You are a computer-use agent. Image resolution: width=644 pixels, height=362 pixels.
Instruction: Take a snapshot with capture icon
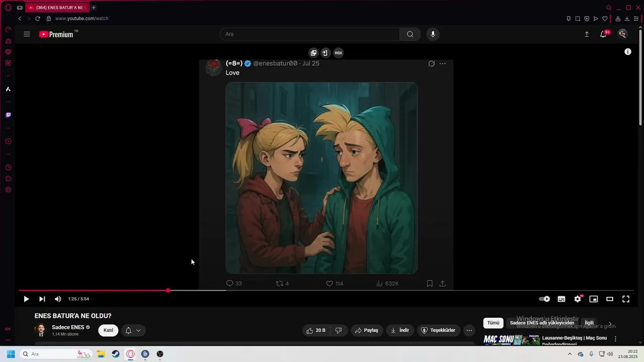click(x=578, y=19)
